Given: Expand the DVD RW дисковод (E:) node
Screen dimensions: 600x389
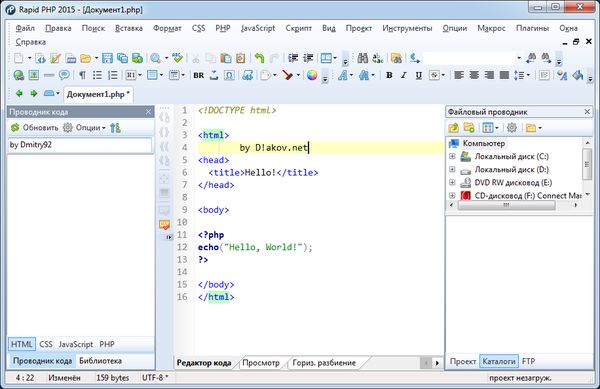Looking at the screenshot, I should (452, 182).
